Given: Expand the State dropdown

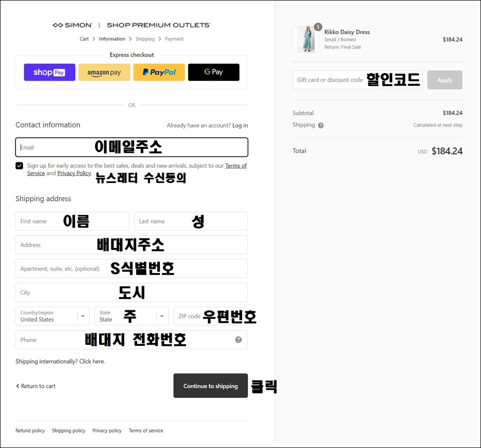Looking at the screenshot, I should point(132,316).
